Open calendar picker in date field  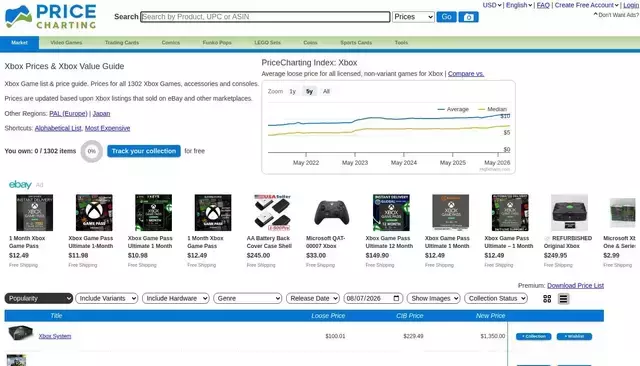click(x=396, y=298)
